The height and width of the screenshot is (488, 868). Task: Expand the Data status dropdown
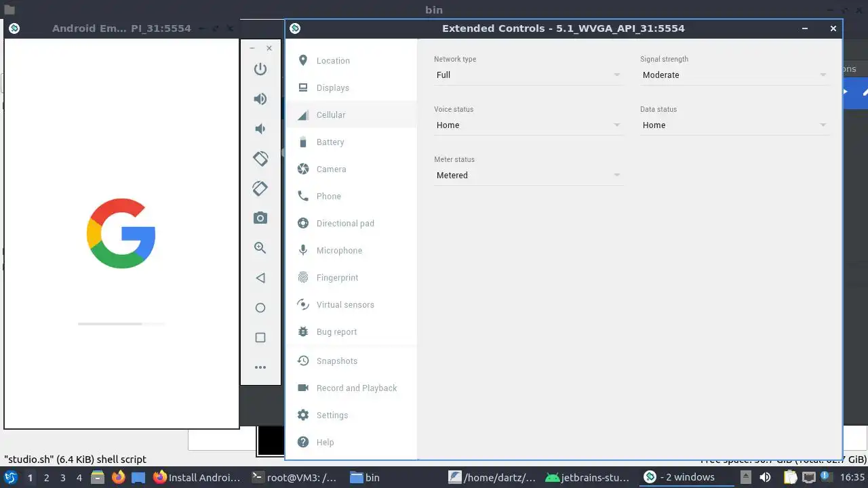click(734, 125)
